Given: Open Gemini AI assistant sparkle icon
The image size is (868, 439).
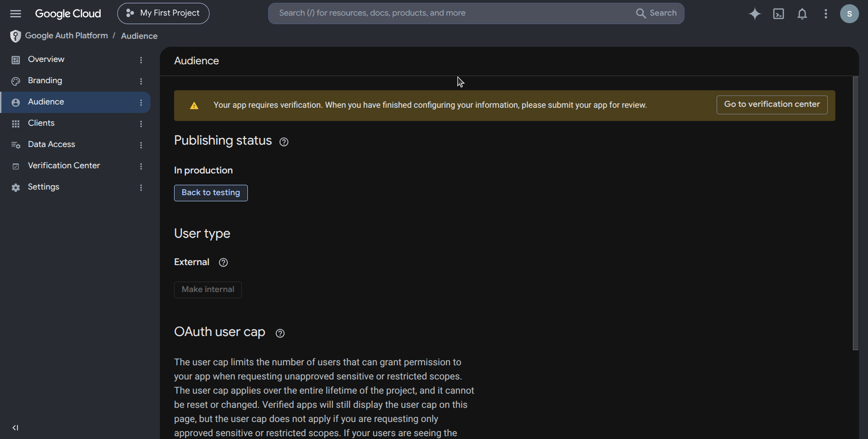Looking at the screenshot, I should click(755, 14).
